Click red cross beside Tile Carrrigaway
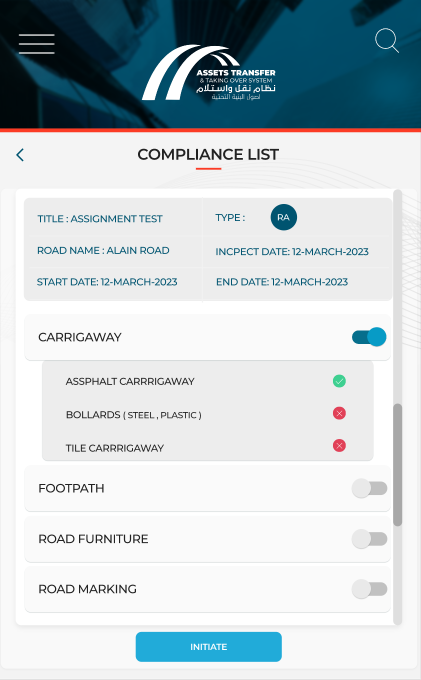This screenshot has width=421, height=680. [x=339, y=445]
